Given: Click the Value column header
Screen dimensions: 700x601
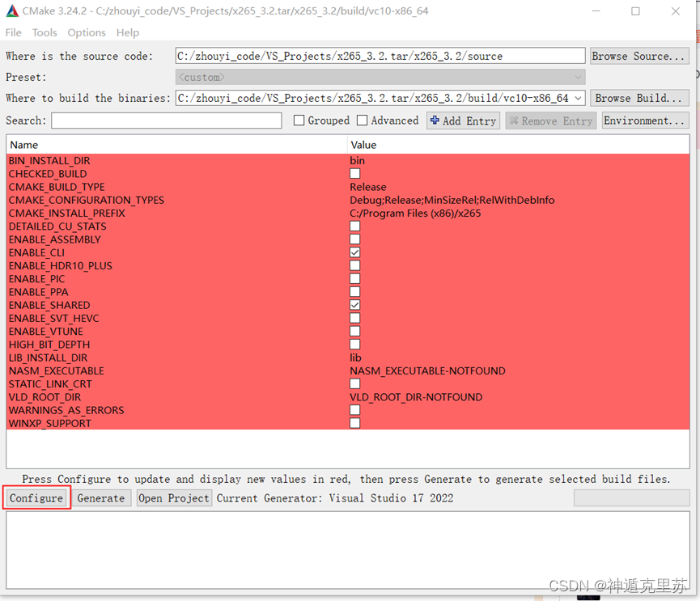Looking at the screenshot, I should click(x=518, y=145).
